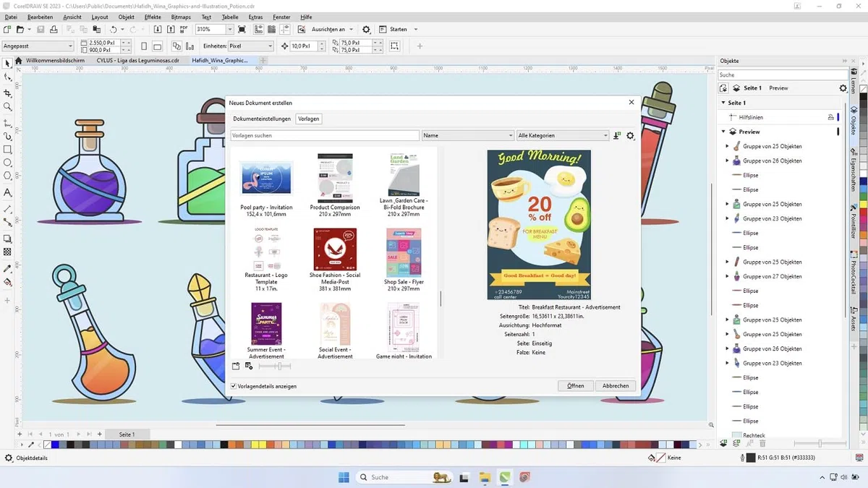The height and width of the screenshot is (488, 868).
Task: Switch to Dokumenteinstellungen tab
Action: pos(262,119)
